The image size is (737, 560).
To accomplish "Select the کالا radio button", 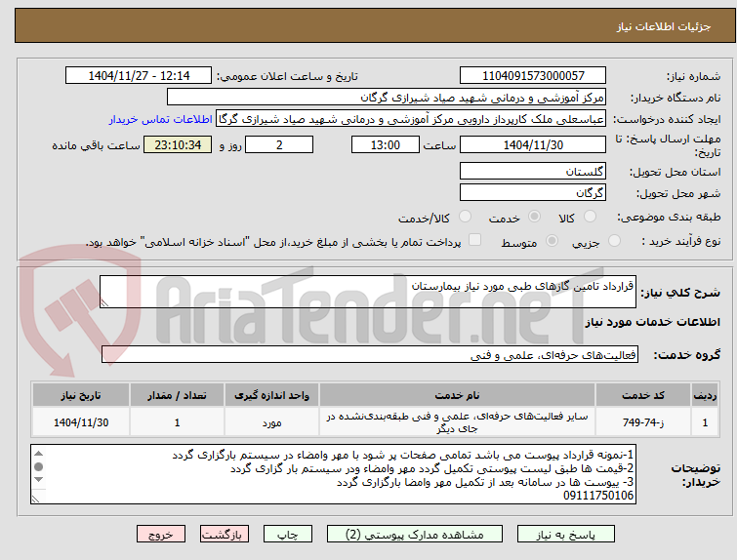I will tap(590, 217).
